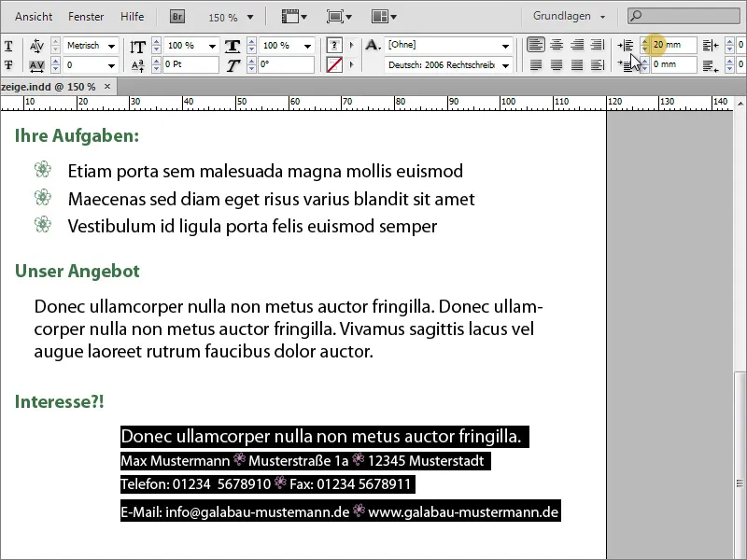Click the skew angle 0° field
Image resolution: width=747 pixels, height=560 pixels.
(x=286, y=64)
